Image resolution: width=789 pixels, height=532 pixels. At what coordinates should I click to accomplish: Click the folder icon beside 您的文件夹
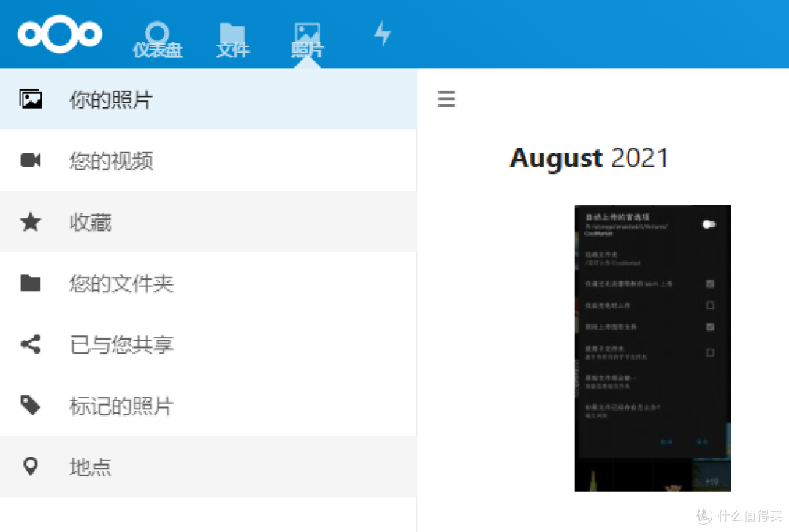[x=31, y=283]
